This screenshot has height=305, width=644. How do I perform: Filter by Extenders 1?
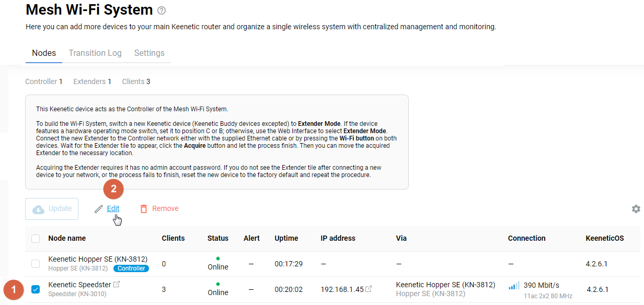tap(92, 81)
